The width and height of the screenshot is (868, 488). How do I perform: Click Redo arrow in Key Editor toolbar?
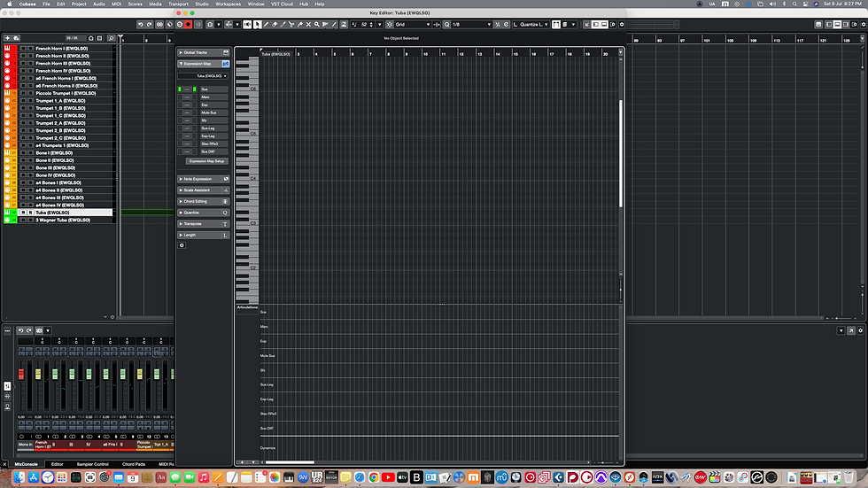coord(150,24)
